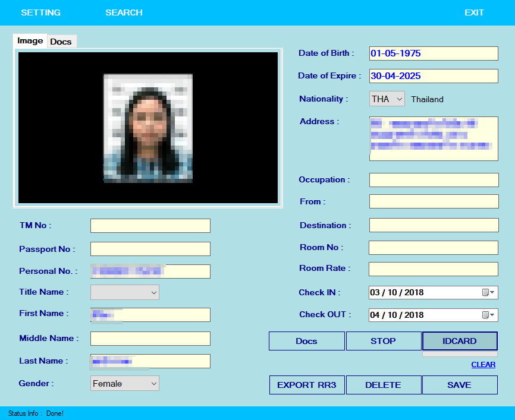
Task: Open the SETTING menu
Action: click(40, 12)
